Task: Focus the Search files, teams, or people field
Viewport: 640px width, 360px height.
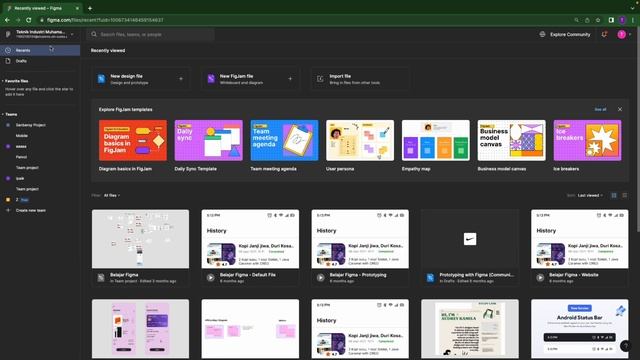Action: tap(151, 34)
